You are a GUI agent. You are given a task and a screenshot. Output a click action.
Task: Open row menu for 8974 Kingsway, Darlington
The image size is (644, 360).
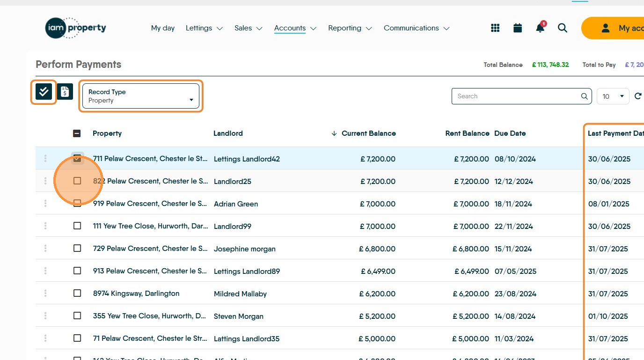[x=45, y=294]
